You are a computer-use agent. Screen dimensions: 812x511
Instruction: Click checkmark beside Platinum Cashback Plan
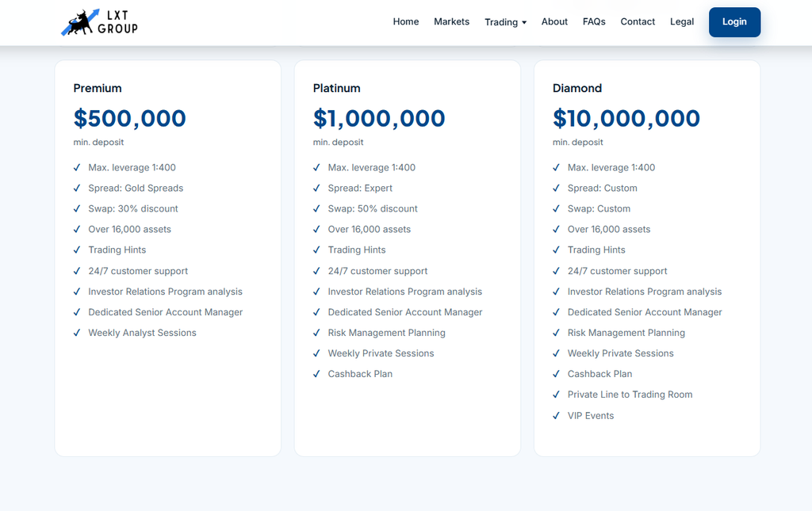317,374
